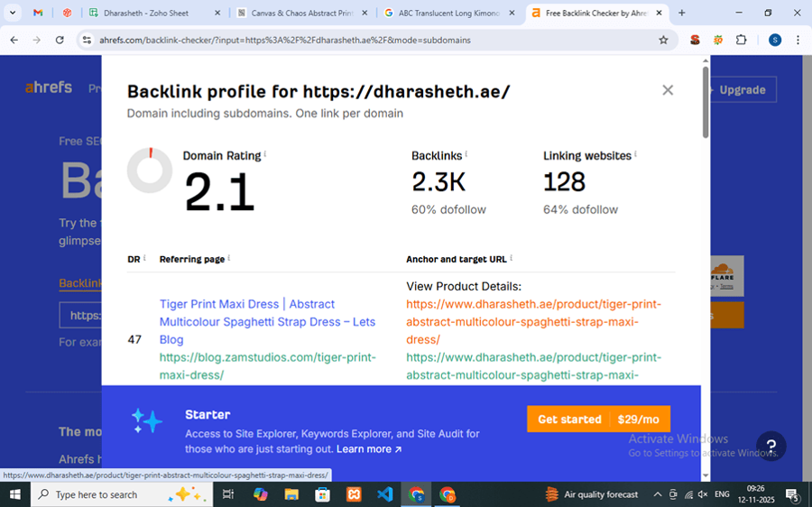Open the clock and date flyout
The width and height of the screenshot is (812, 507).
point(756,494)
